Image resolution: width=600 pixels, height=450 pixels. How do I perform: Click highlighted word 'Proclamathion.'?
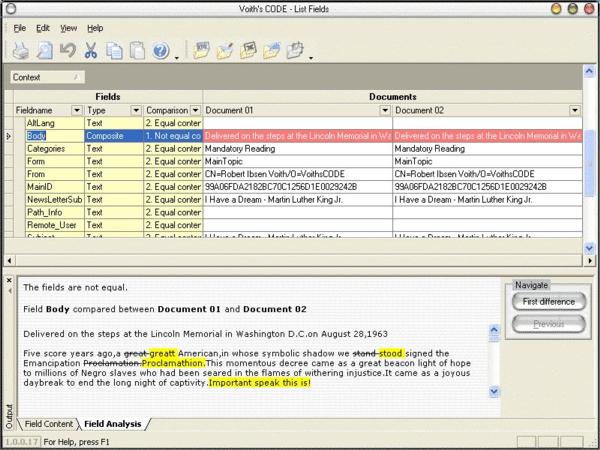pyautogui.click(x=174, y=363)
